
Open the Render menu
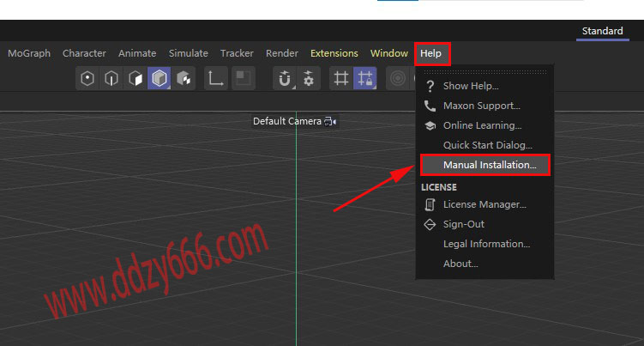tap(282, 53)
